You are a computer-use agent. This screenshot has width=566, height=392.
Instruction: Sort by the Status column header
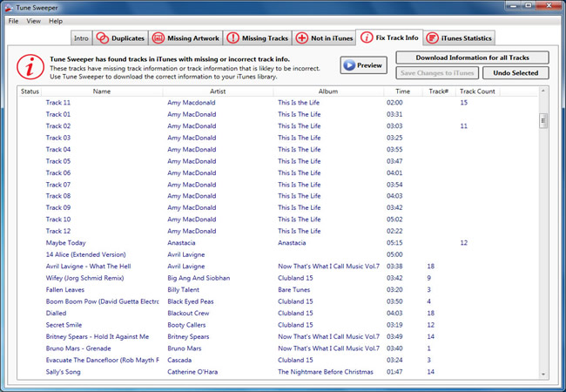pyautogui.click(x=30, y=91)
